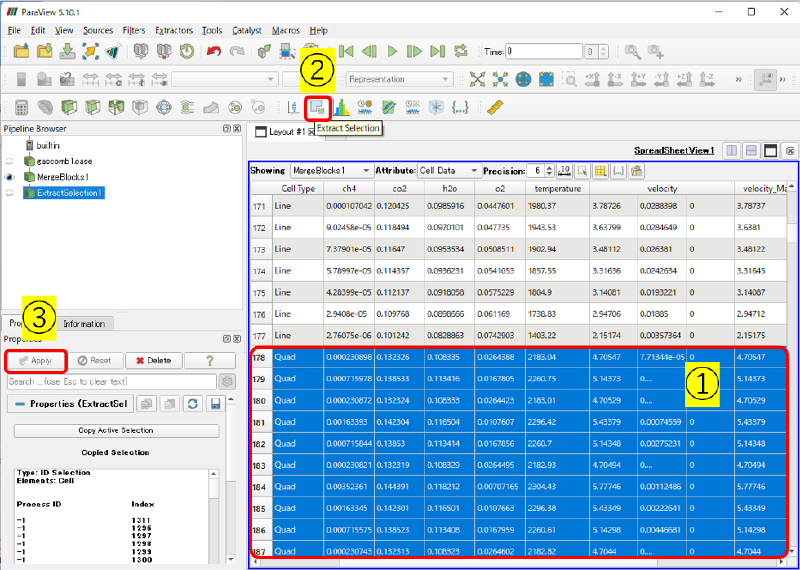Click the Undo arrow icon
This screenshot has height=570, width=800.
213,51
